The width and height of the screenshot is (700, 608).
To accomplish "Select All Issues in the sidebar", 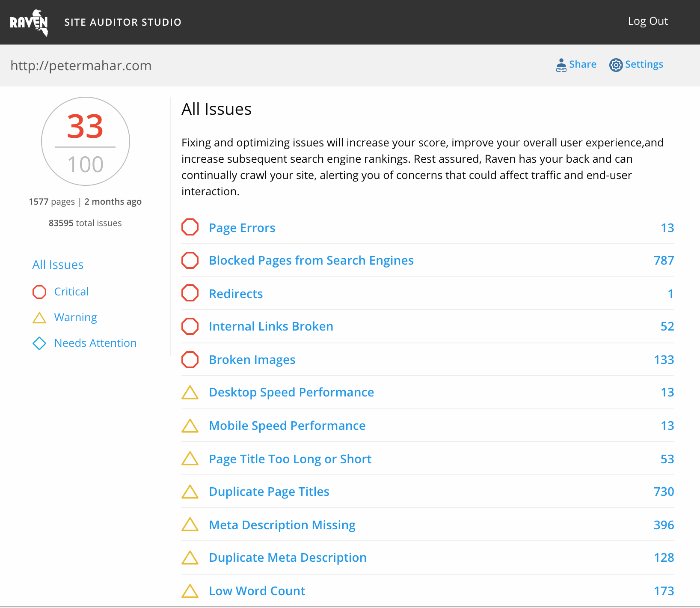I will [x=58, y=265].
